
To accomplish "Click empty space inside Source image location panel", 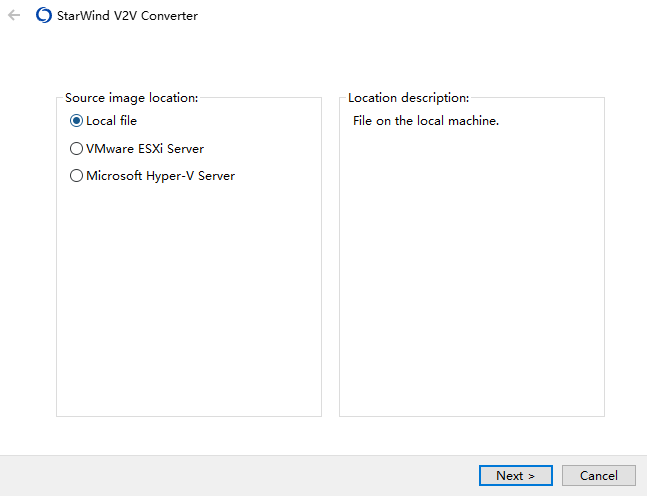I will 189,297.
